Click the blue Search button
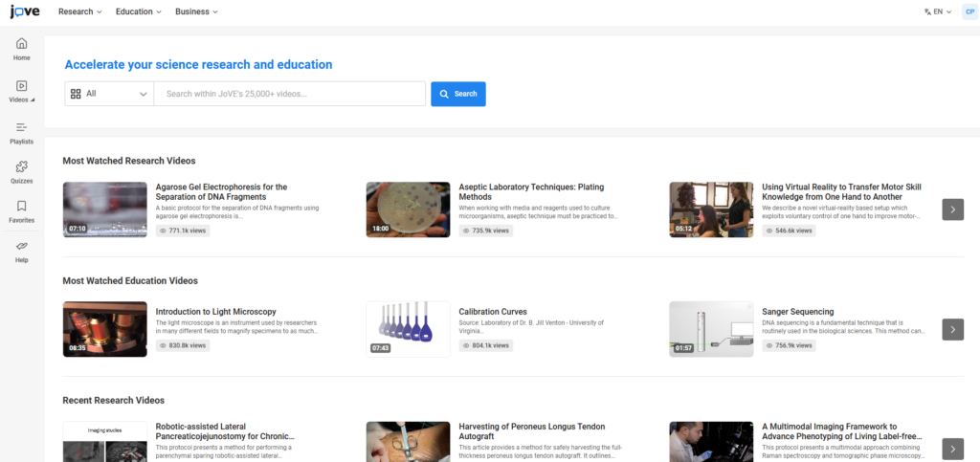The height and width of the screenshot is (462, 980). [x=457, y=94]
